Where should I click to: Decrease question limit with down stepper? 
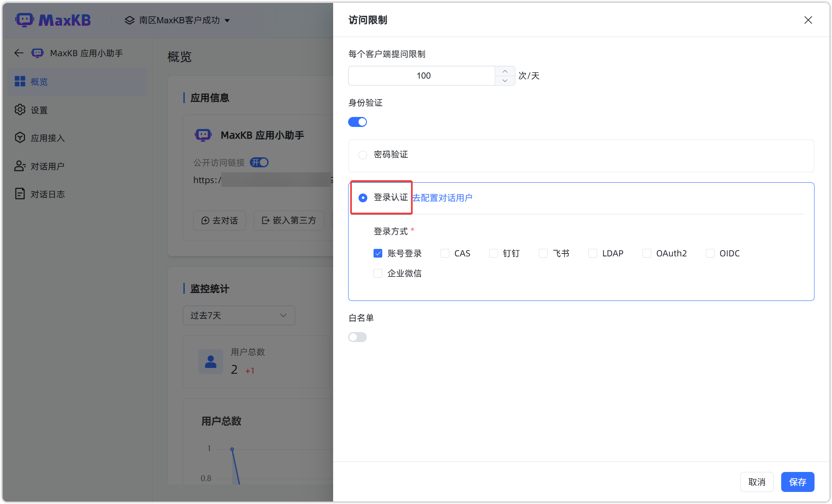(505, 81)
